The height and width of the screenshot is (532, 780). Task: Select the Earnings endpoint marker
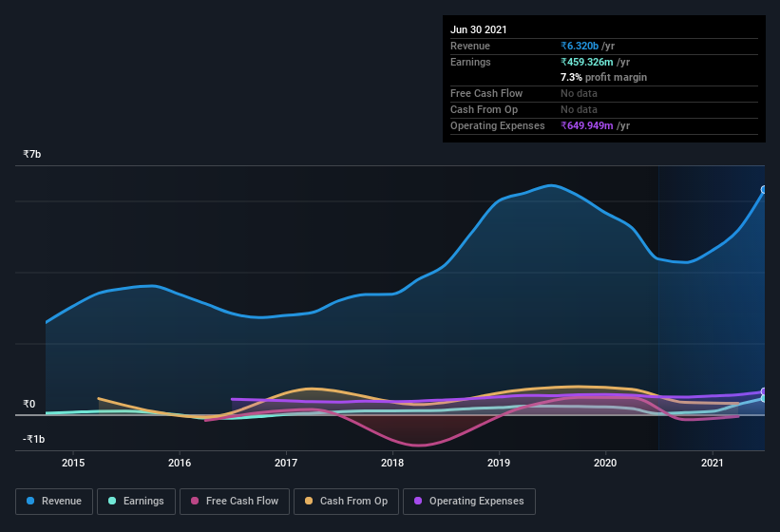[764, 398]
